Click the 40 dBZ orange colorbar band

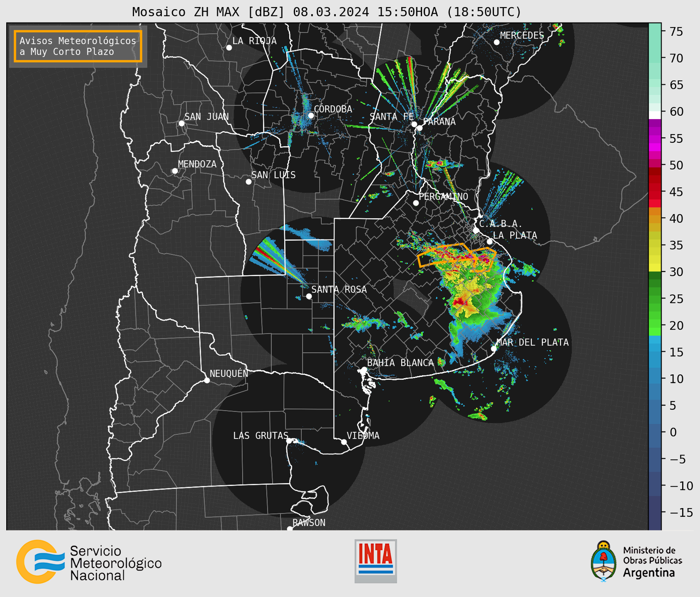pyautogui.click(x=655, y=219)
